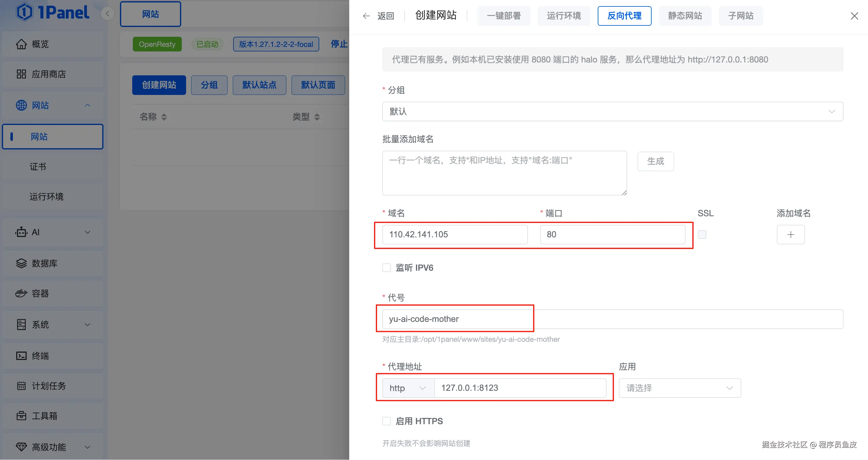
Task: Enable the SSL checkbox
Action: click(702, 235)
